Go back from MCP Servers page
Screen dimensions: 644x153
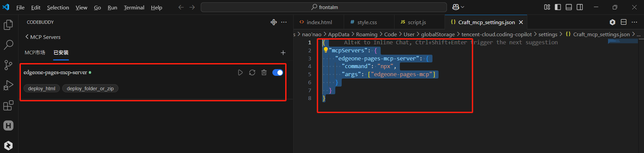coord(27,37)
